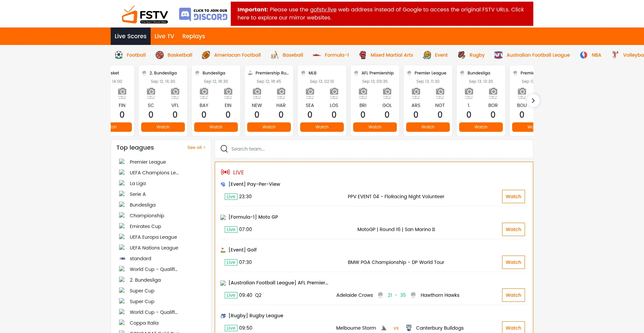This screenshot has height=333, width=644.
Task: Join the Discord server via banner
Action: tap(203, 14)
